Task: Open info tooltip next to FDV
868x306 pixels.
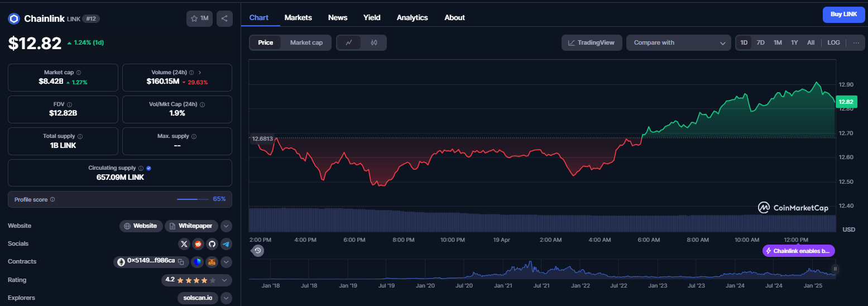Action: tap(69, 104)
